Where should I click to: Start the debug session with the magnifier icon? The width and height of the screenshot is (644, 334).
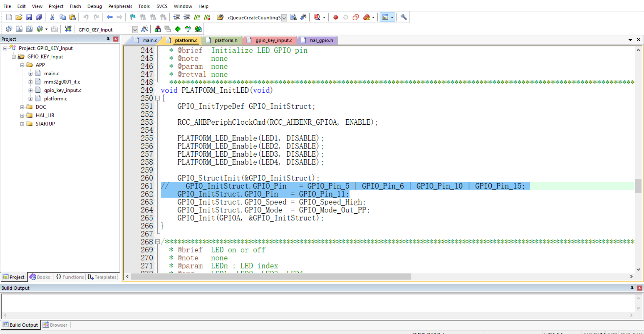[x=317, y=17]
